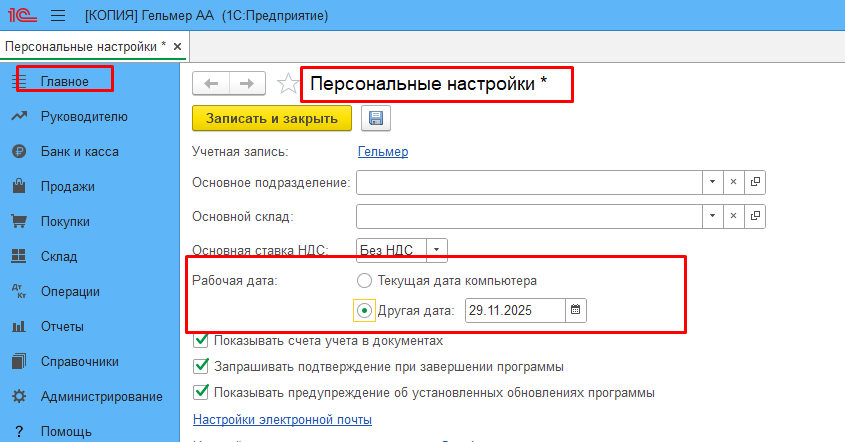Click the forward navigation arrow
The image size is (845, 442).
click(x=248, y=83)
